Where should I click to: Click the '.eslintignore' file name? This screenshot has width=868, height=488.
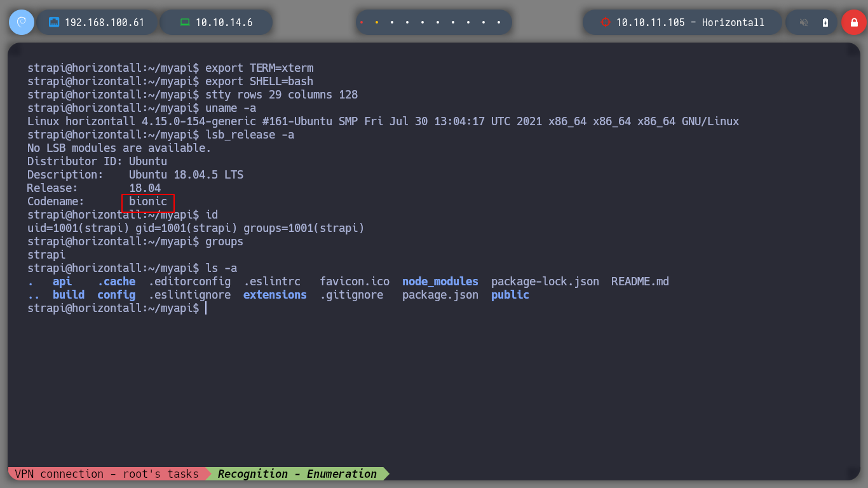pyautogui.click(x=189, y=295)
